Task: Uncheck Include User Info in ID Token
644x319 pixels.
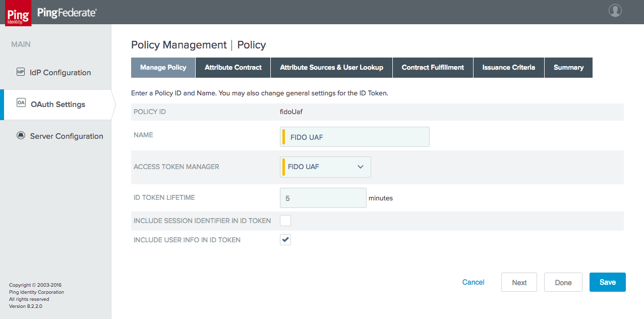Action: (x=285, y=240)
